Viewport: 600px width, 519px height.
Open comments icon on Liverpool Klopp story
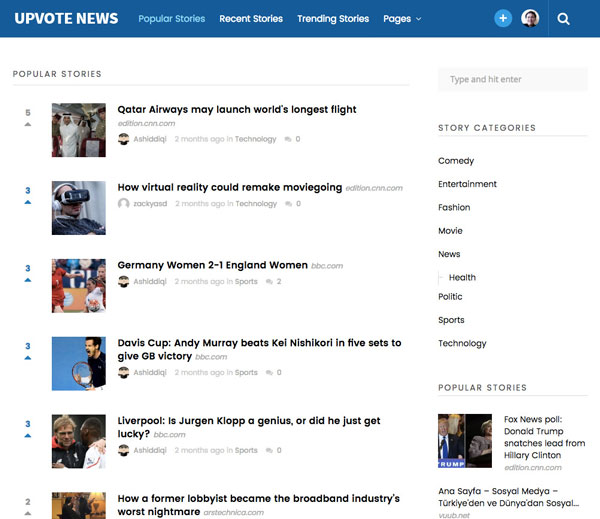tap(269, 450)
